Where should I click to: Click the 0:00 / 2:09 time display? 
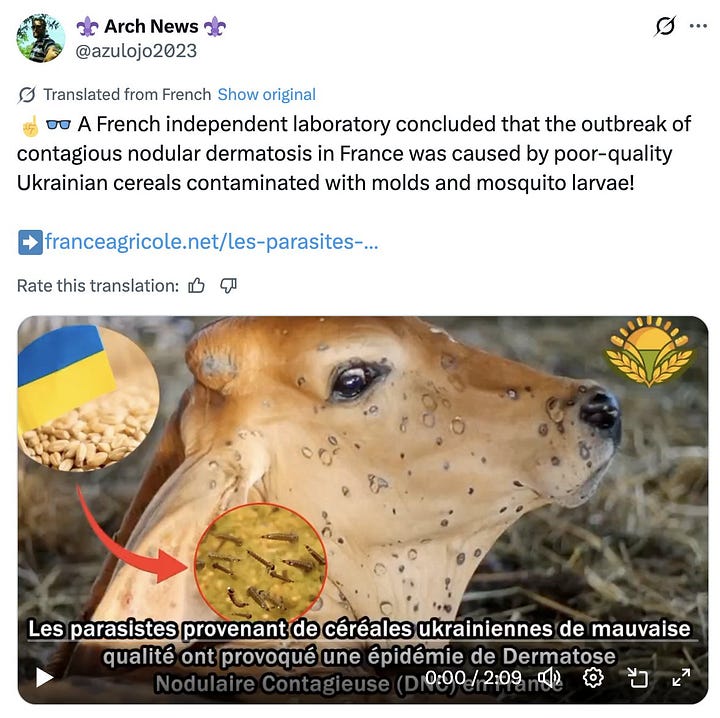pos(473,678)
